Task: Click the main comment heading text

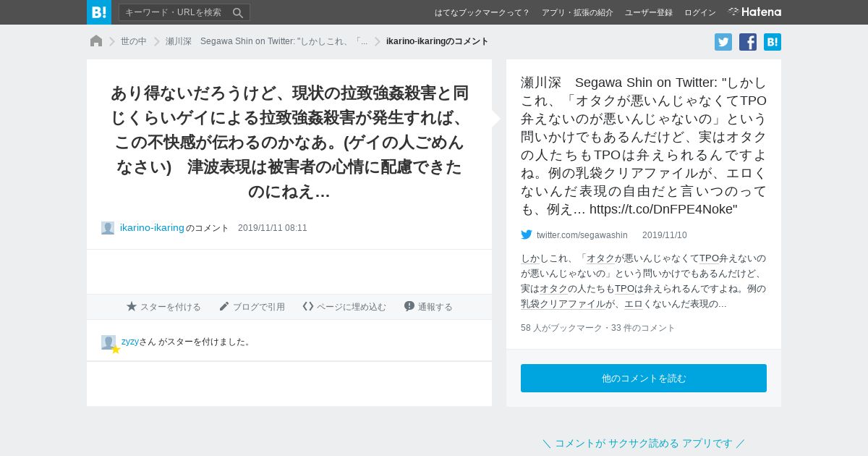Action: [x=289, y=142]
